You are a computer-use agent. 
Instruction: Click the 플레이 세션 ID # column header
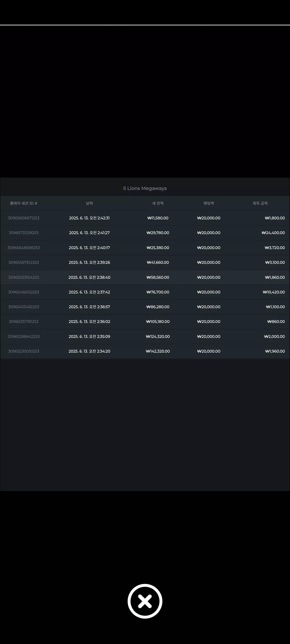pos(24,203)
